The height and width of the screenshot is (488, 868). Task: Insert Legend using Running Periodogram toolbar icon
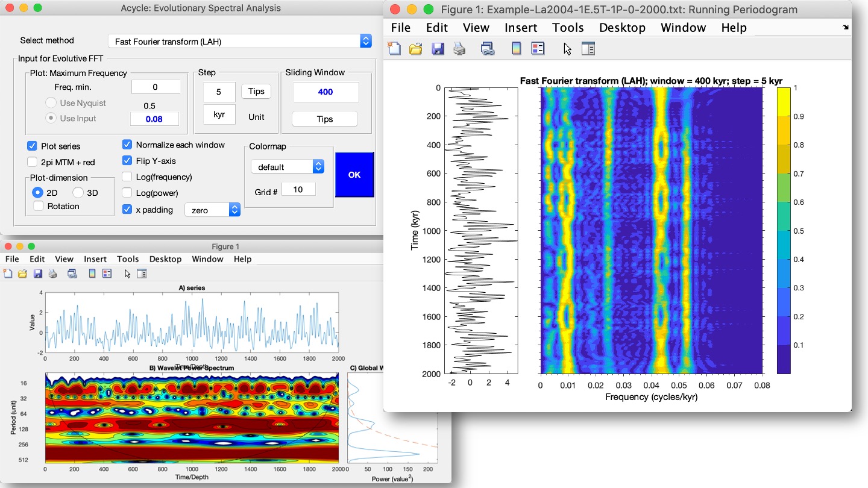[538, 49]
